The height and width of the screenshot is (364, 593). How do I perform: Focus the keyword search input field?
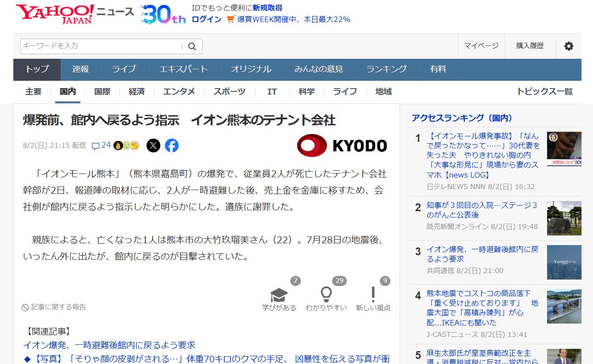pyautogui.click(x=102, y=46)
